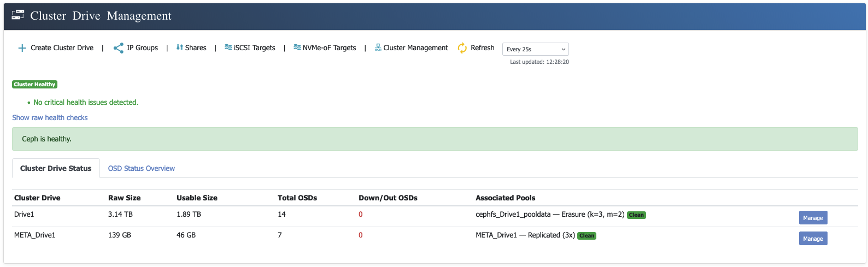Screen dimensions: 868x267
Task: Click the Down/Out OSDs column header
Action: [388, 198]
